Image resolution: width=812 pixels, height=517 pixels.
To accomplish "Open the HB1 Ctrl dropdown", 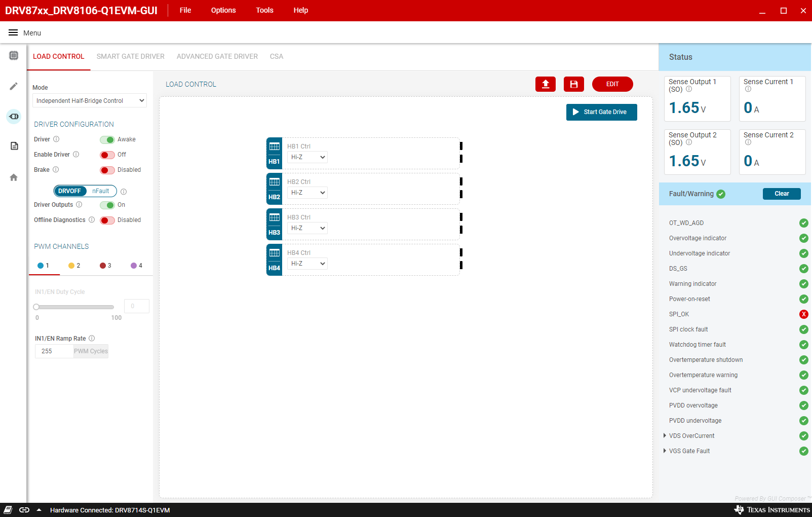I will [307, 157].
